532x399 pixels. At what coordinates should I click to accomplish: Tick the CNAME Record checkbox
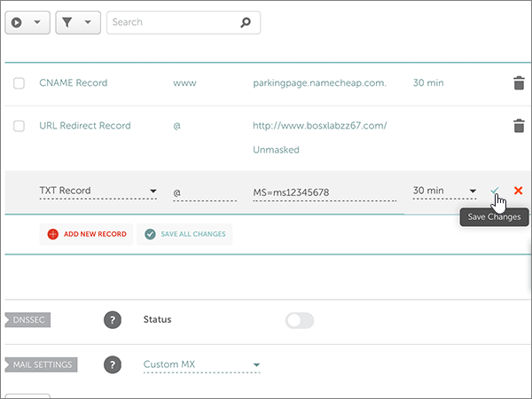point(20,83)
